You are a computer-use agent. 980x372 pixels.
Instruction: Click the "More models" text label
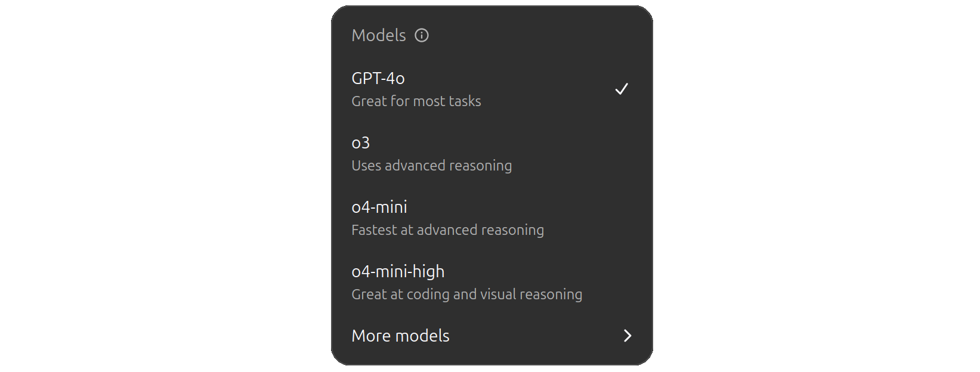click(x=401, y=336)
